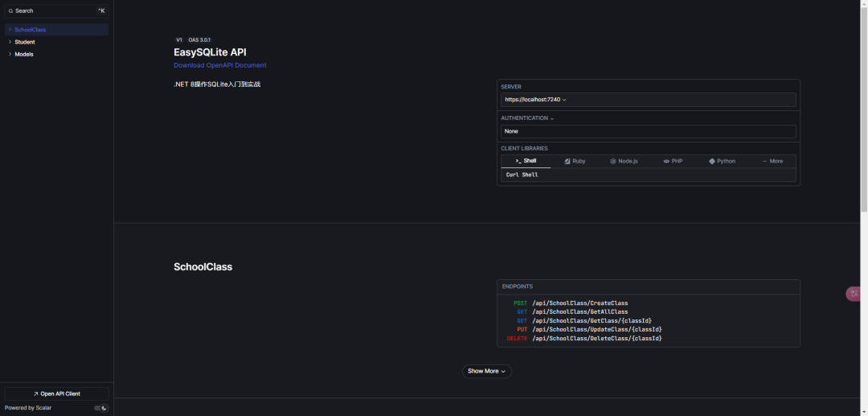This screenshot has height=416, width=868.
Task: Open the DELETE DeleteClass endpoint
Action: click(x=584, y=339)
